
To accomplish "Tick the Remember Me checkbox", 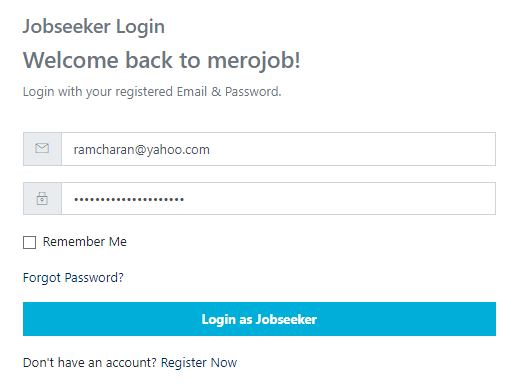I will click(29, 242).
